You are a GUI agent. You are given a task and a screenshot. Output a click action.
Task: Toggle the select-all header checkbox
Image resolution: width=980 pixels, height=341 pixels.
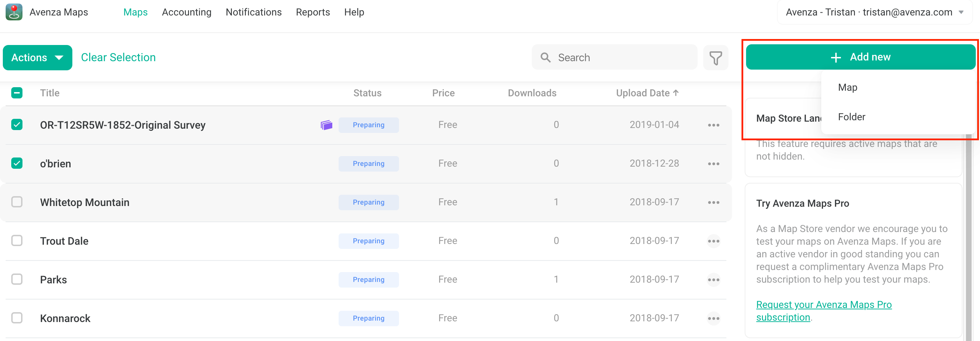(x=17, y=93)
